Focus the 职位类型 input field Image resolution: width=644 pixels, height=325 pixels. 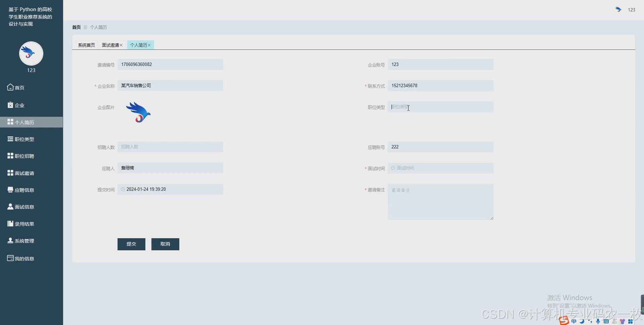[441, 107]
